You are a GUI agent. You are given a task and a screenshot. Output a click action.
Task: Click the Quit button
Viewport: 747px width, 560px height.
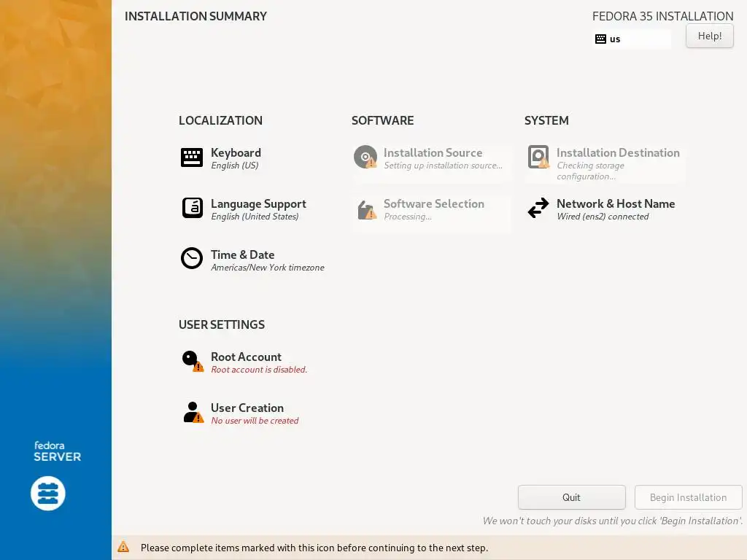click(571, 497)
